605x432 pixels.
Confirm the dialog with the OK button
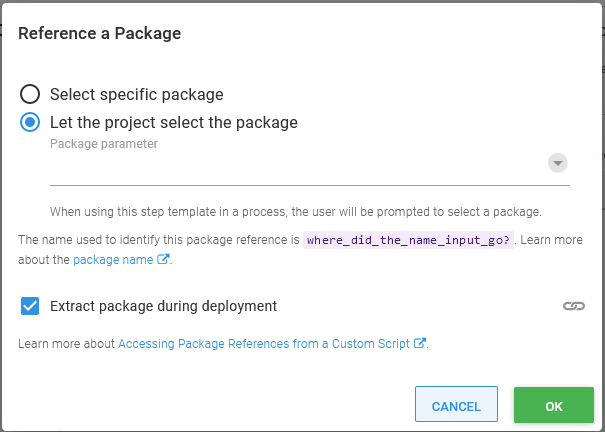(554, 405)
